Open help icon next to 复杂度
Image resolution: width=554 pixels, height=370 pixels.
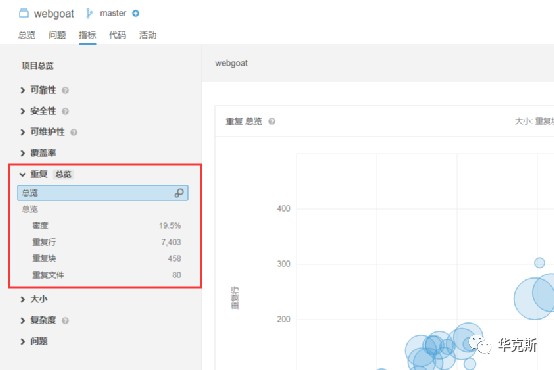(65, 321)
